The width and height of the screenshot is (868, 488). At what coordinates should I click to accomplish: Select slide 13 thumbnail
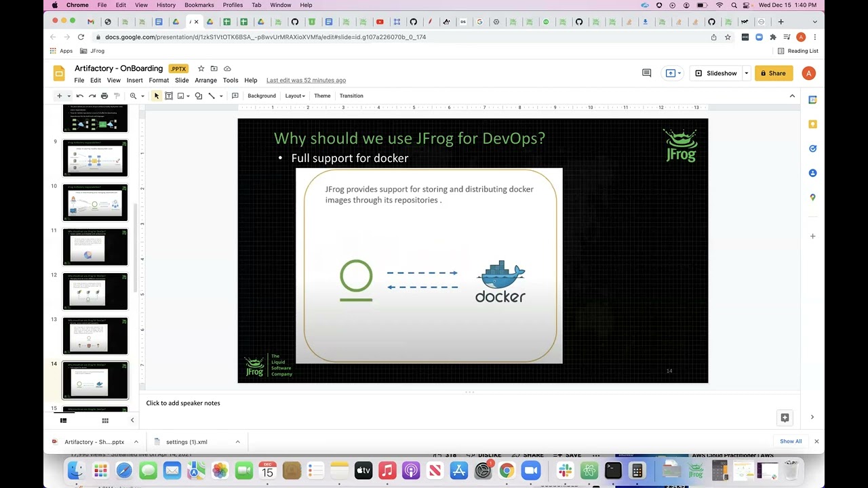[x=95, y=336]
